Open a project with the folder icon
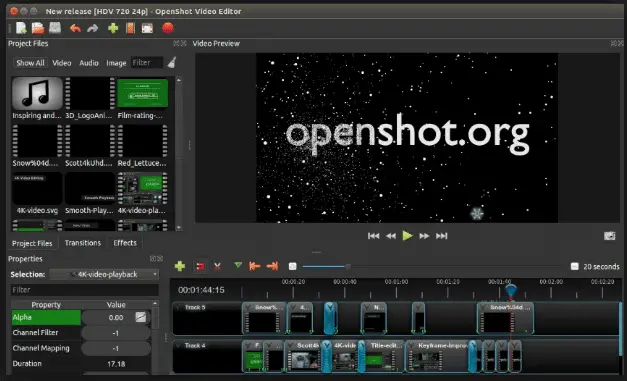 point(38,28)
